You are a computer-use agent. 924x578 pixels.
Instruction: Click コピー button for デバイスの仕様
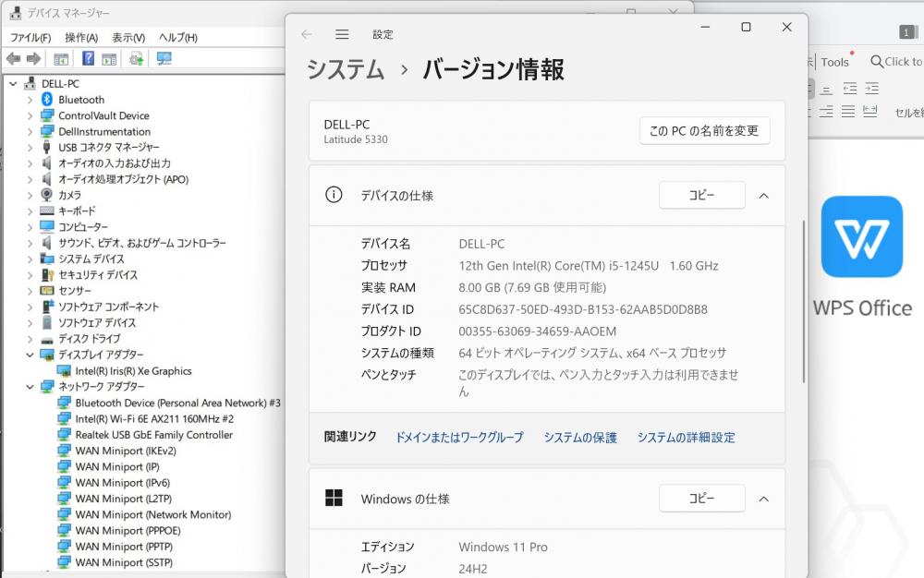point(702,195)
